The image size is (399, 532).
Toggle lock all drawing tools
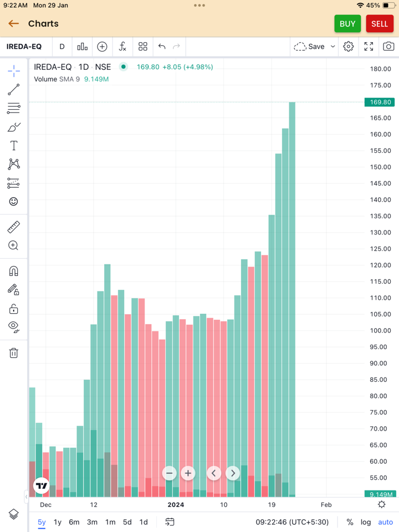(14, 309)
